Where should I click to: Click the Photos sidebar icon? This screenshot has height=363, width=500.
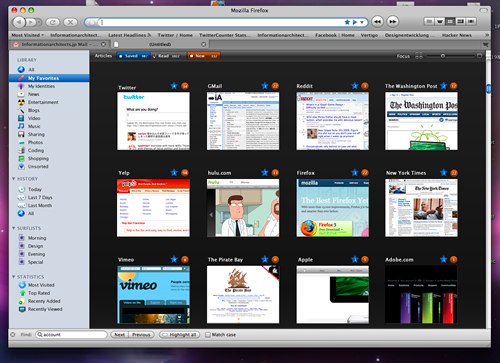pyautogui.click(x=21, y=142)
